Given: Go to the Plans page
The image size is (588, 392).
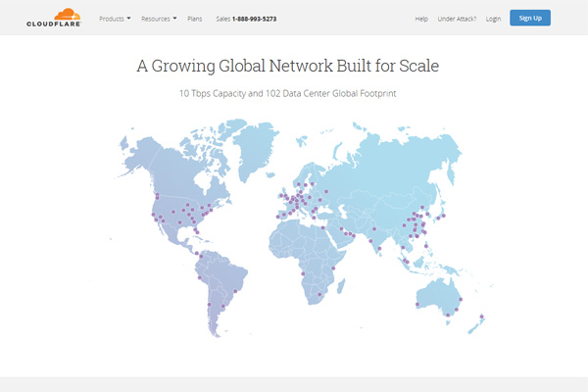Looking at the screenshot, I should 195,19.
